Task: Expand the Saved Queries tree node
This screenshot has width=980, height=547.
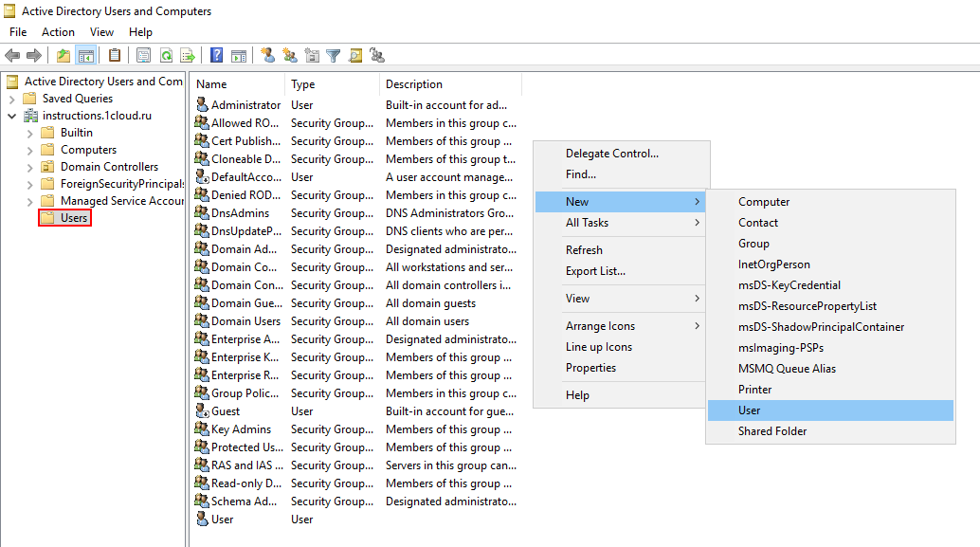Action: point(11,99)
